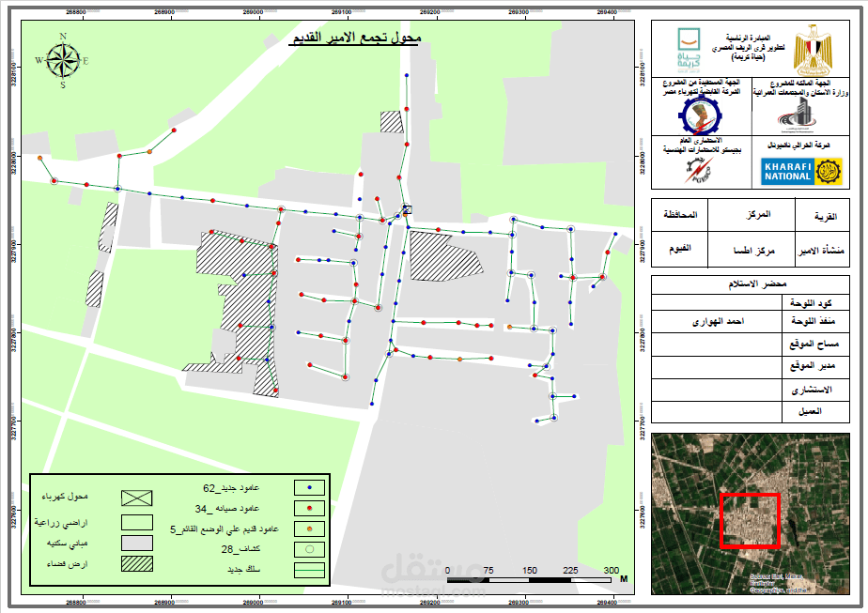Viewport: 868px width, 613px height.
Task: Click the مدير الموقع label
Action: pyautogui.click(x=812, y=366)
